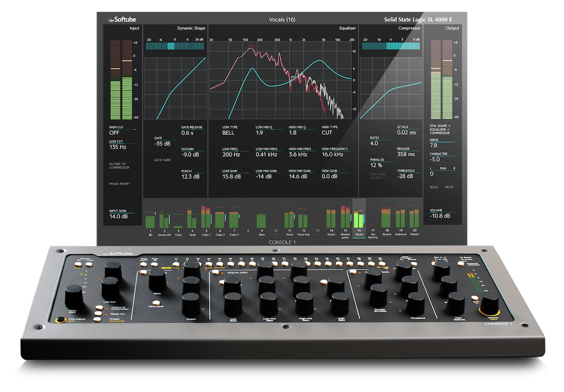Click the hardware Phase Inv. button
Viewport: 564px width, 392px height.
[x=97, y=314]
